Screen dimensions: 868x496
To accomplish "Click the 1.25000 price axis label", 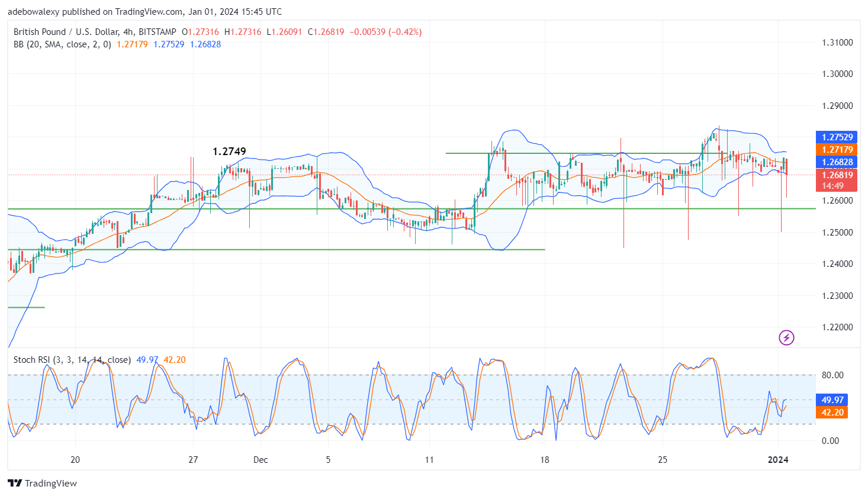I will [x=837, y=232].
